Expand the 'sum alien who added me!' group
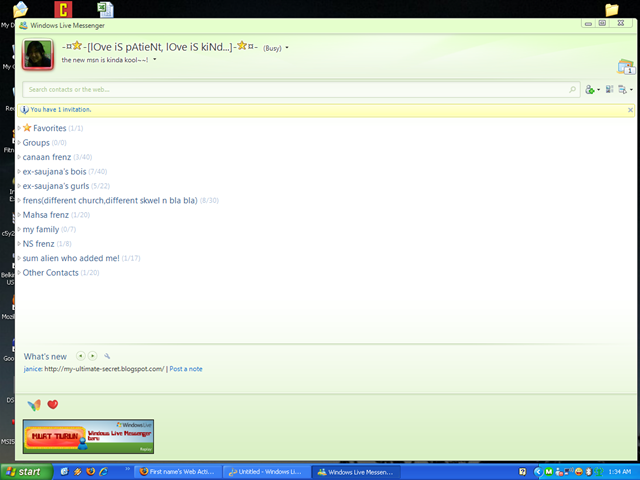 [19, 258]
